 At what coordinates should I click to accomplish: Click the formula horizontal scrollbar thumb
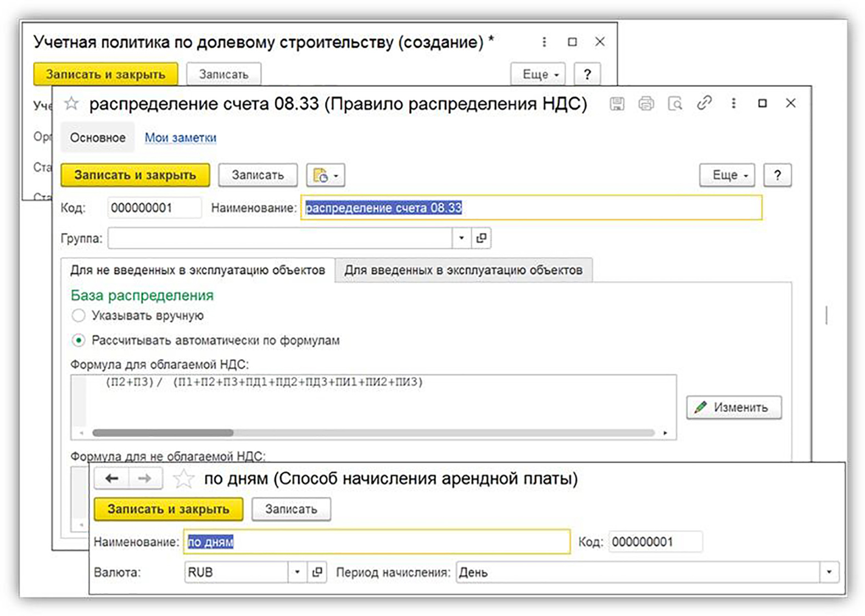pos(163,433)
